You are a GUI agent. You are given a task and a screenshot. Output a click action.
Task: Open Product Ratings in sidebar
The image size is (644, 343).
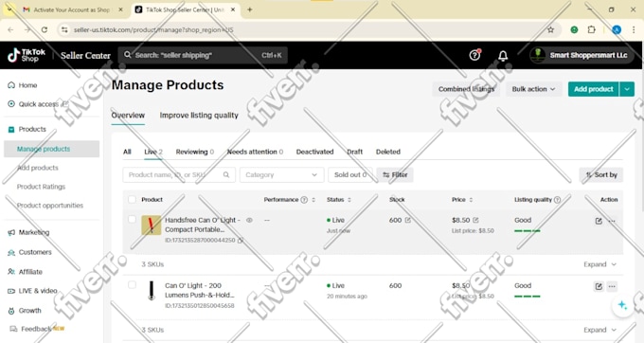[41, 187]
